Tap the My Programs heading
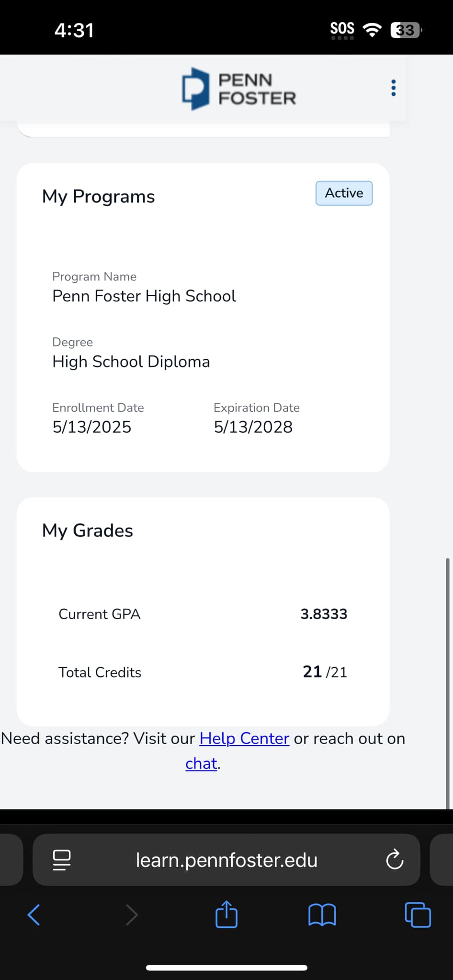The image size is (453, 980). (98, 197)
